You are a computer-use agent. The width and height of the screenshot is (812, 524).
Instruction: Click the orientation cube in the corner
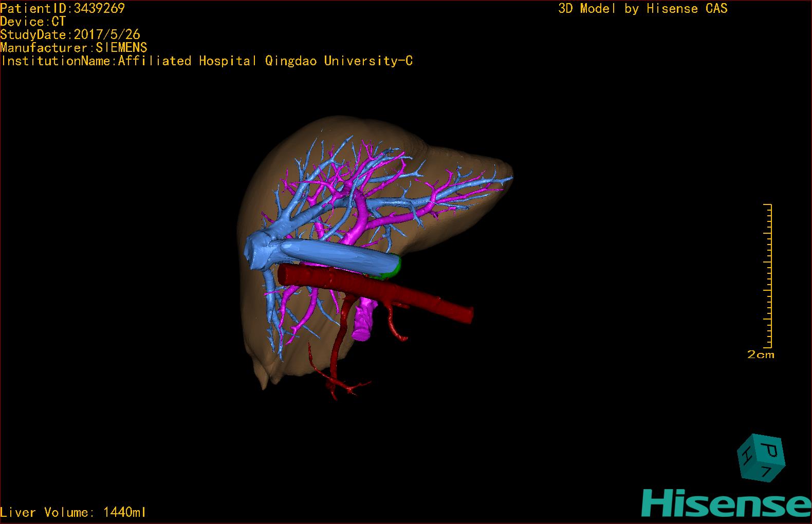coord(761,458)
